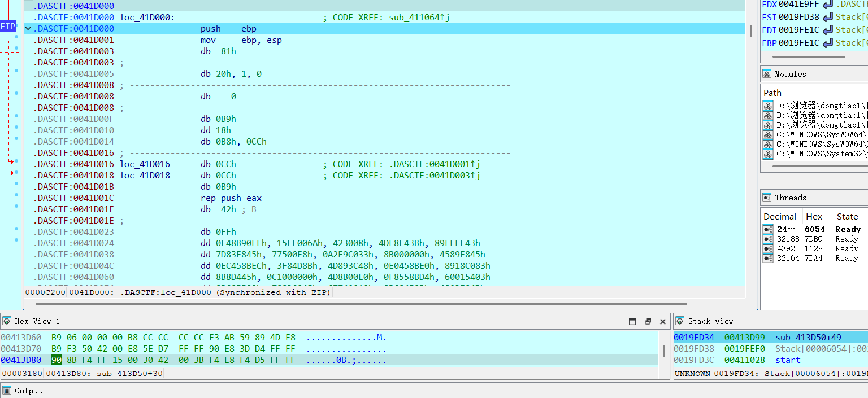This screenshot has height=398, width=868.
Task: Sort the threads list by State column
Action: click(x=848, y=216)
